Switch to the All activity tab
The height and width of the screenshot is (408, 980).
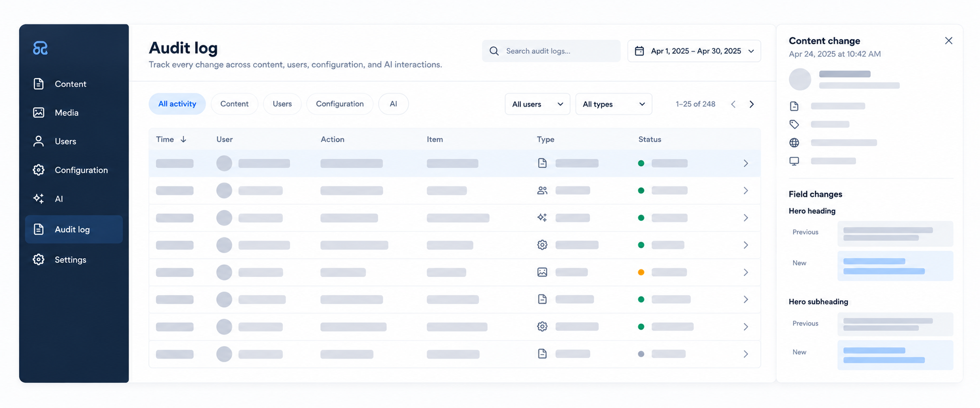177,104
